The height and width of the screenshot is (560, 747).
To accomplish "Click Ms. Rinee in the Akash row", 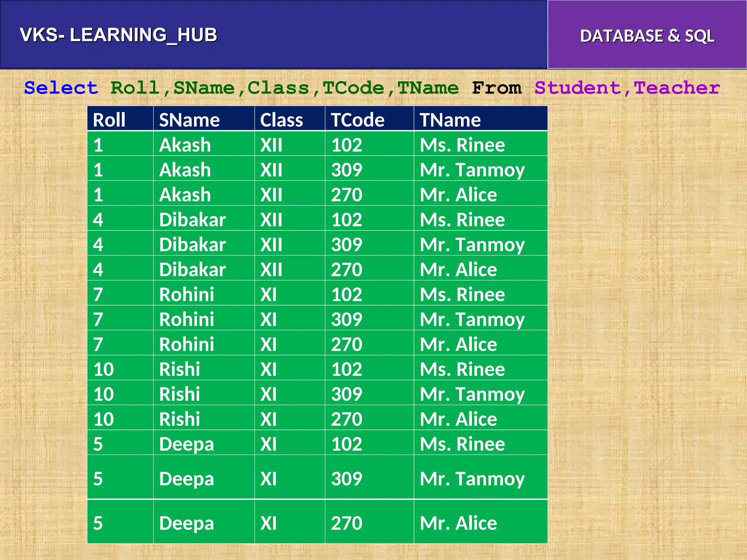I will point(462,145).
